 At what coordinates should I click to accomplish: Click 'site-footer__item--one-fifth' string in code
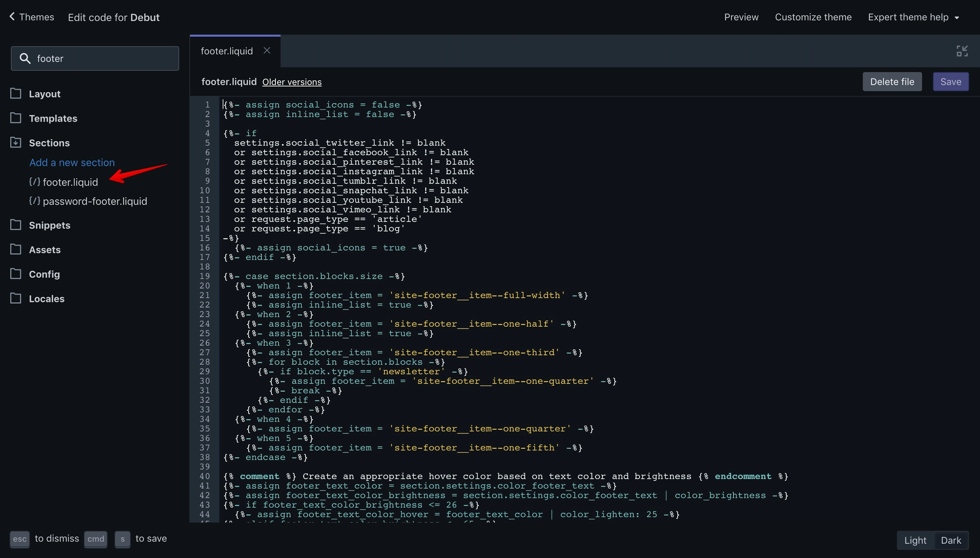point(474,447)
